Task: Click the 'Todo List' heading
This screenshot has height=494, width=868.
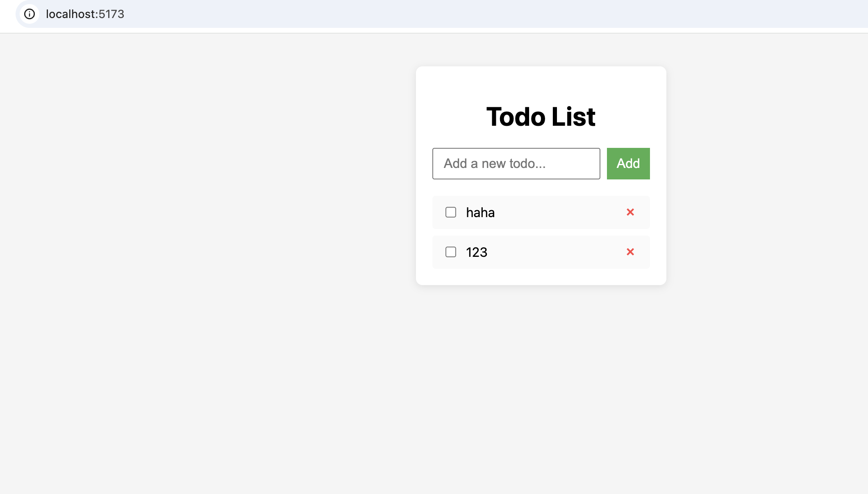Action: point(541,117)
